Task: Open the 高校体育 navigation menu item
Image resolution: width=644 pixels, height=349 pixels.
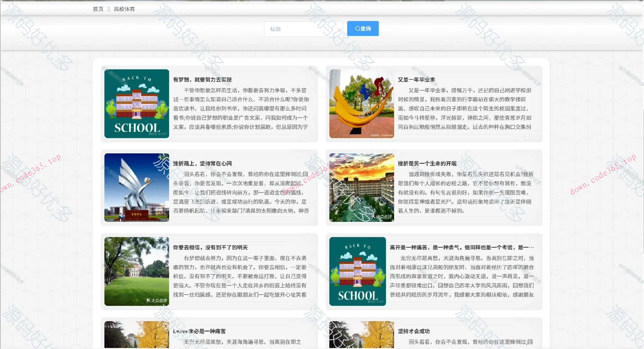Action: 124,9
